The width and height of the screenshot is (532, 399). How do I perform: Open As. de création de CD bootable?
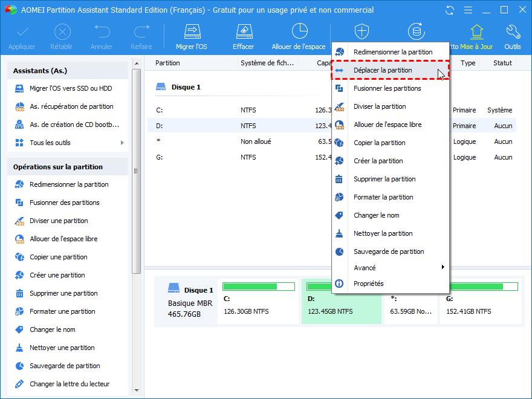(x=68, y=125)
